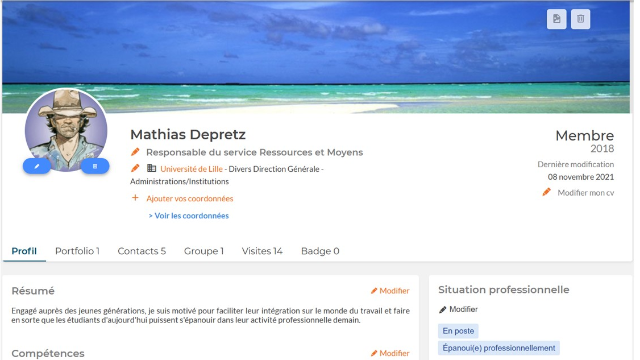Click pencil icon beside Modifier mon cv
This screenshot has width=640, height=360.
[547, 192]
